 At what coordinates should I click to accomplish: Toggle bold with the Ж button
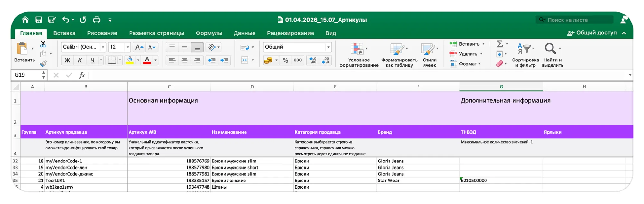tap(67, 60)
